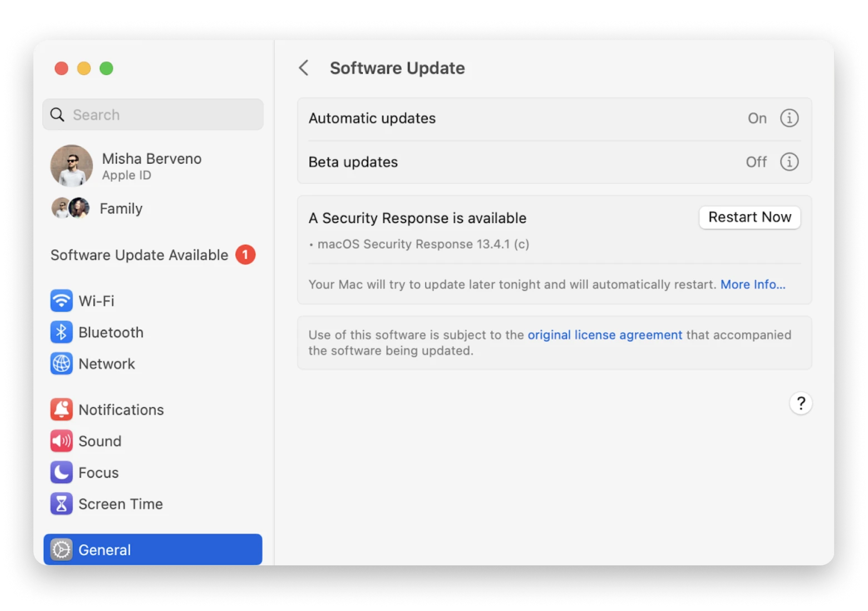Open help with the question mark button
This screenshot has width=868, height=611.
click(801, 403)
